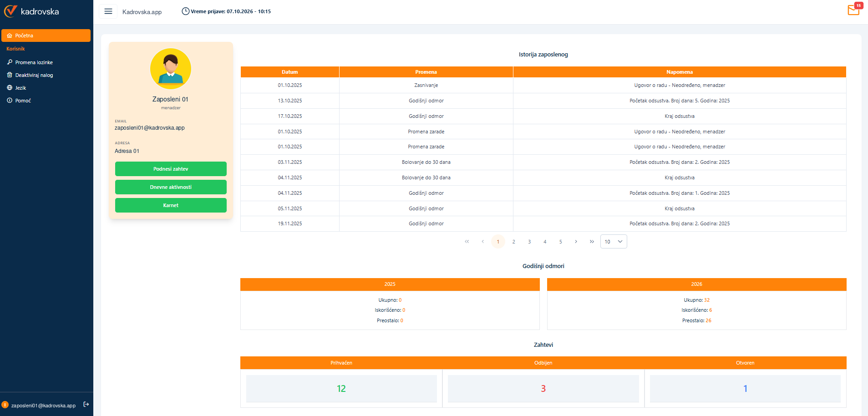Click the Karnet button

tap(171, 205)
